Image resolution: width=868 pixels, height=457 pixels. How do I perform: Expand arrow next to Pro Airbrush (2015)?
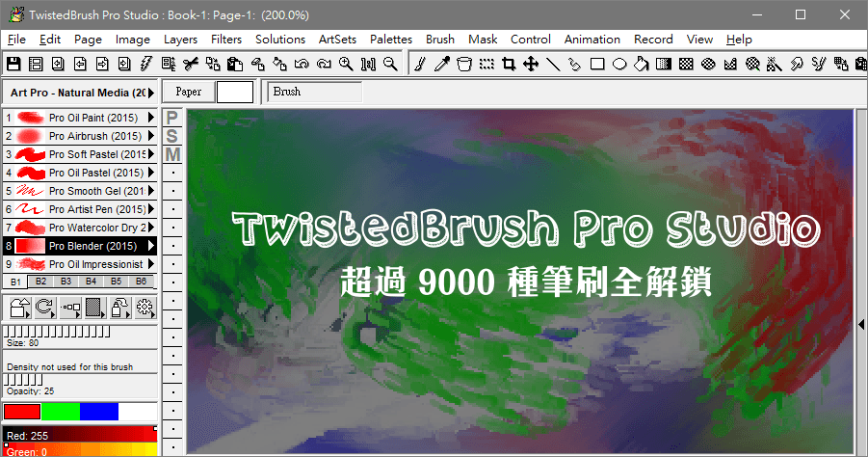pos(151,136)
